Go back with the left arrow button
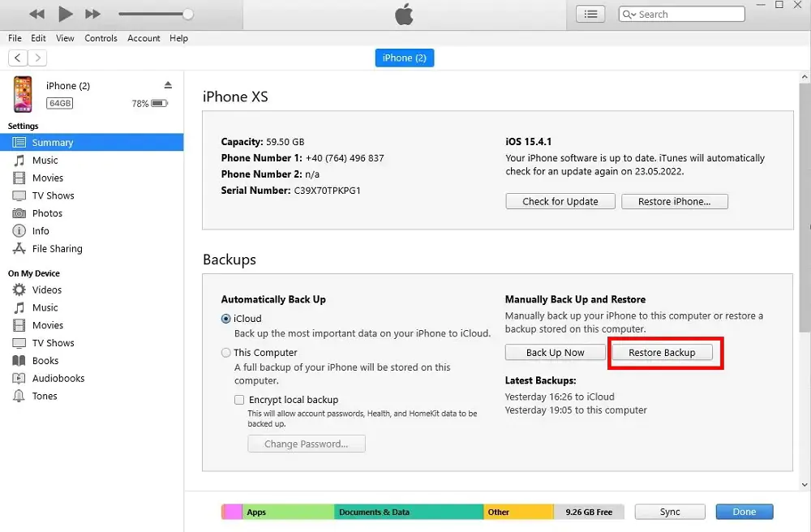 tap(18, 58)
